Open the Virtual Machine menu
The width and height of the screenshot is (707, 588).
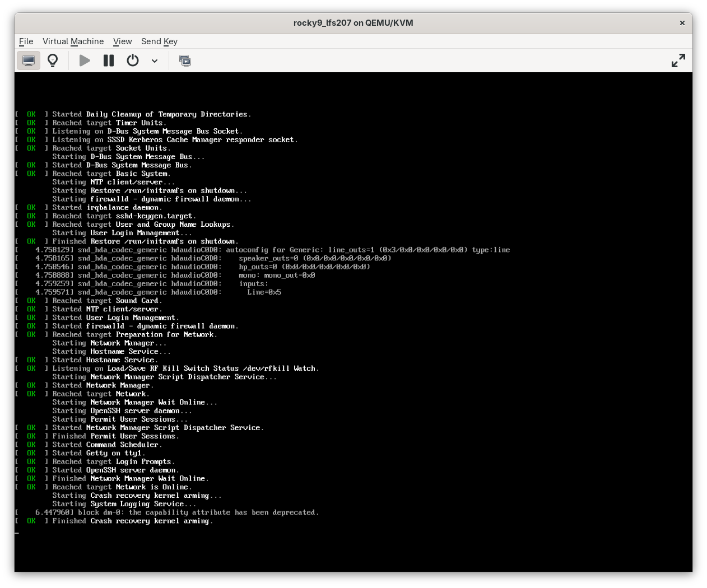[x=73, y=41]
